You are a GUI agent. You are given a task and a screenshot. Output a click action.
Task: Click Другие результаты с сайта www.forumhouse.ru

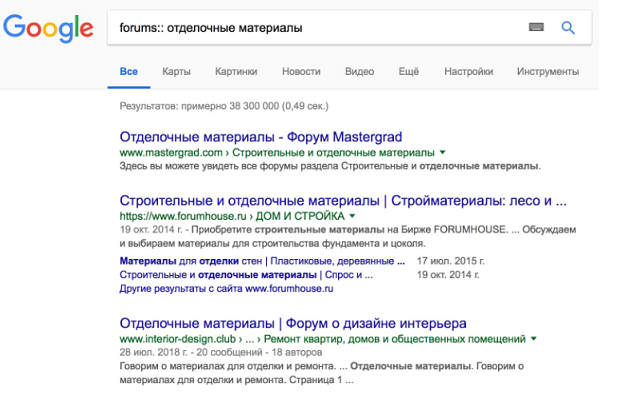[x=226, y=289]
